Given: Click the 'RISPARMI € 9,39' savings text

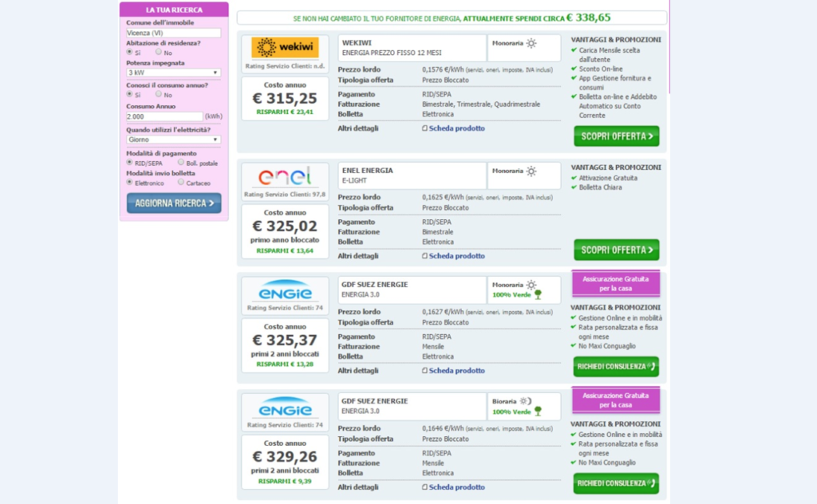Looking at the screenshot, I should click(285, 481).
